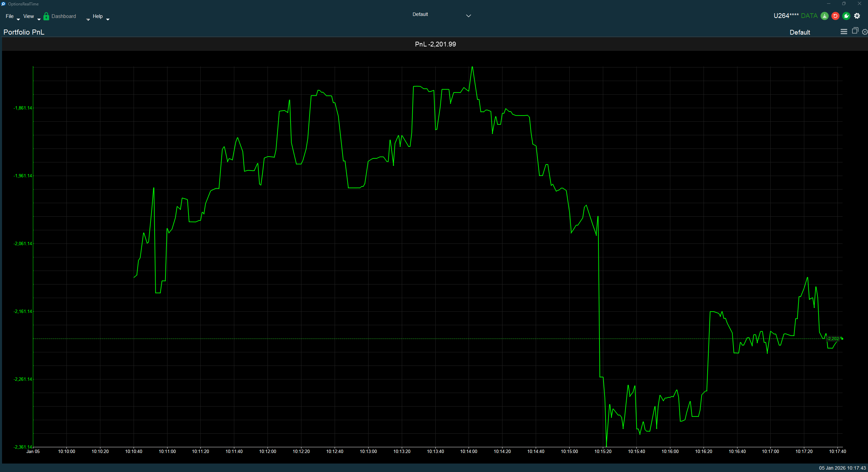Click the green download data icon

pyautogui.click(x=824, y=16)
